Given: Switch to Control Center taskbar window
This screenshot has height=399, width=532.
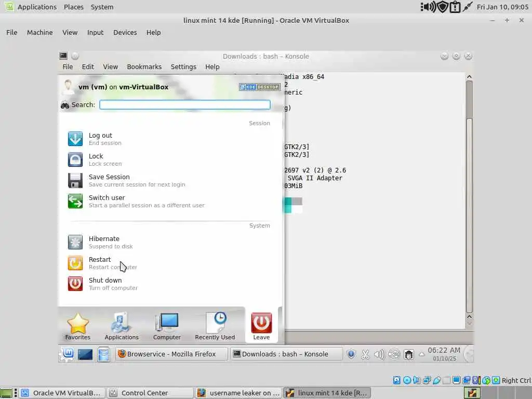Looking at the screenshot, I should 150,393.
